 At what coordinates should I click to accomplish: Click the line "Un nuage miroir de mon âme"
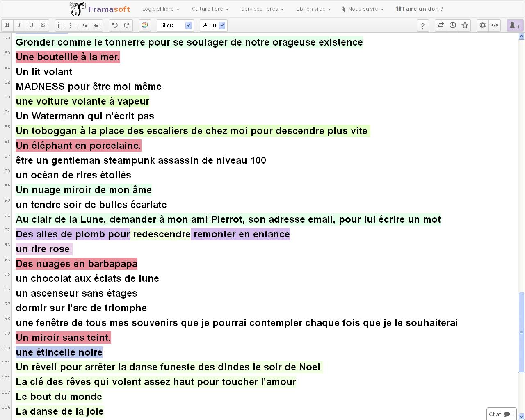84,190
